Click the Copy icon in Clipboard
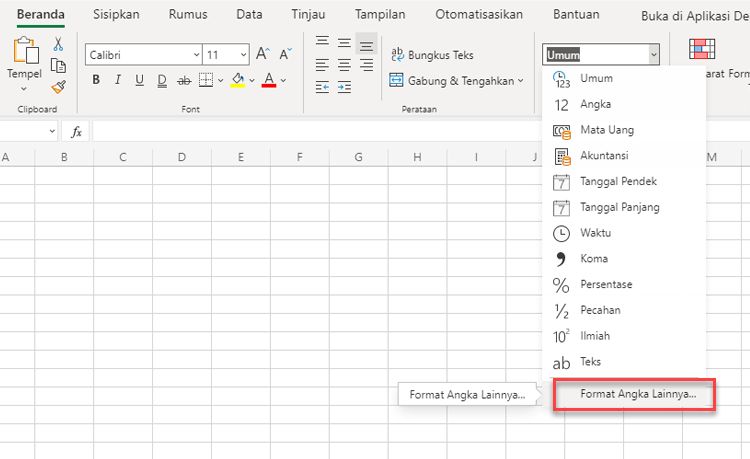 tap(58, 66)
